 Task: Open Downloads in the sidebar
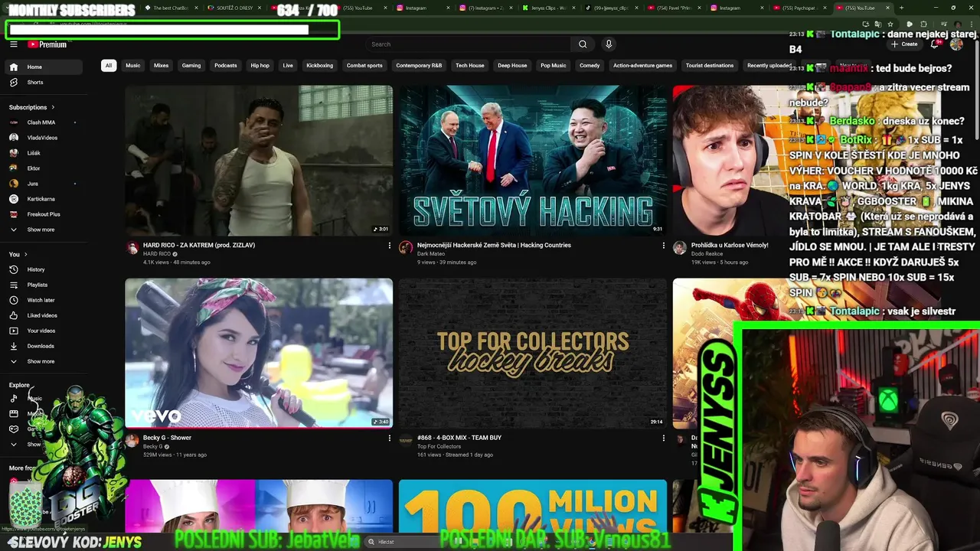pyautogui.click(x=44, y=346)
